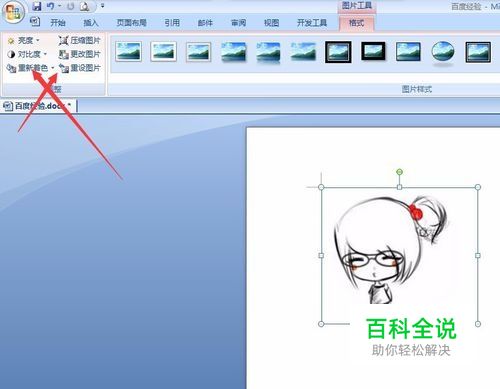Select the 百度经验.docx document tab
This screenshot has width=500, height=389.
coord(39,106)
